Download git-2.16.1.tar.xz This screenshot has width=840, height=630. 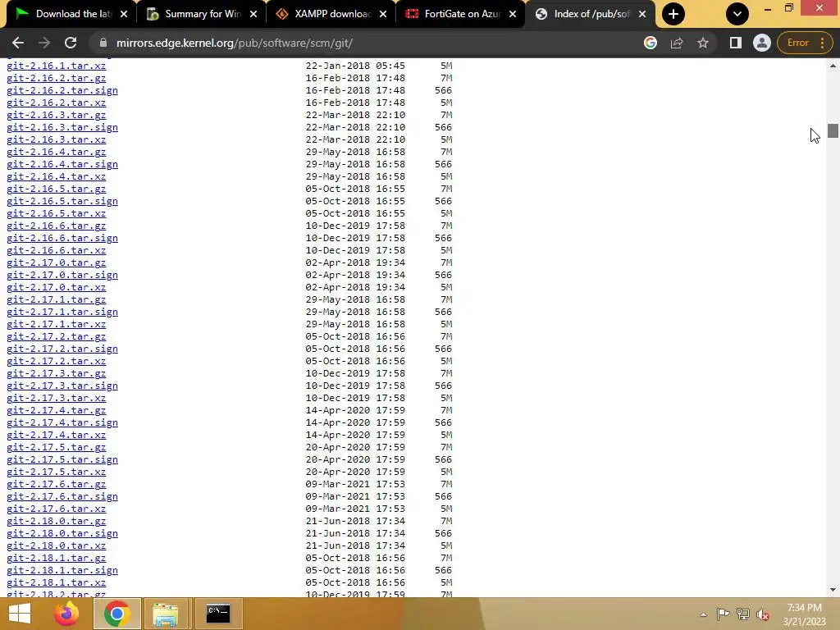pos(57,66)
